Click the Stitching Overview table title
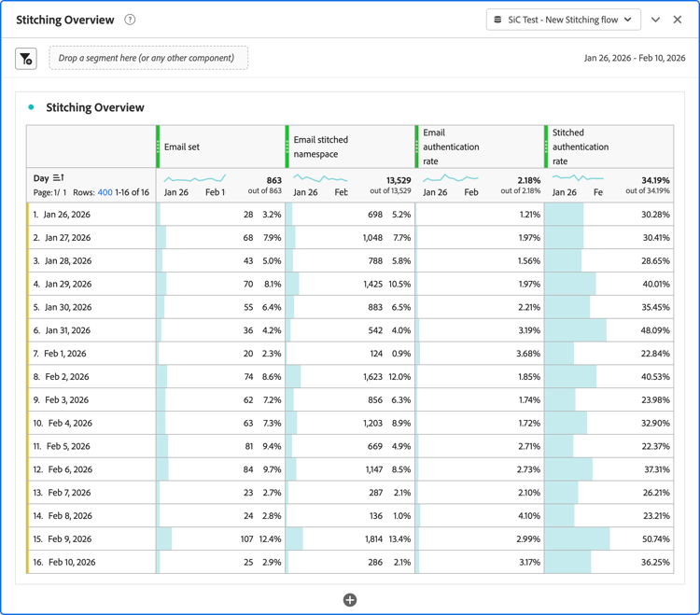700x615 pixels. pos(95,107)
